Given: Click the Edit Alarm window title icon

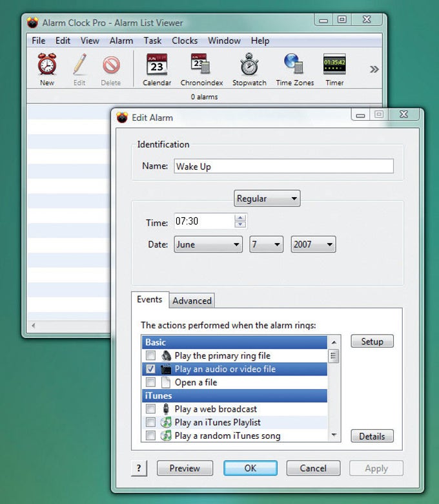Looking at the screenshot, I should (122, 118).
